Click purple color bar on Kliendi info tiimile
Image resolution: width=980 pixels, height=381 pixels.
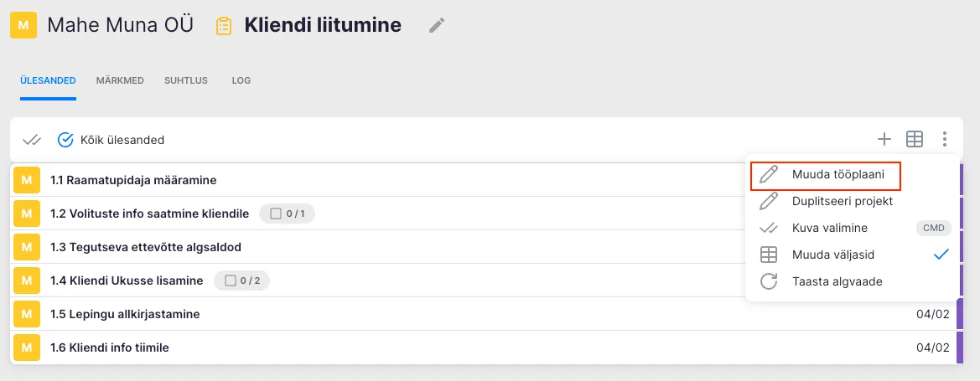click(x=958, y=348)
